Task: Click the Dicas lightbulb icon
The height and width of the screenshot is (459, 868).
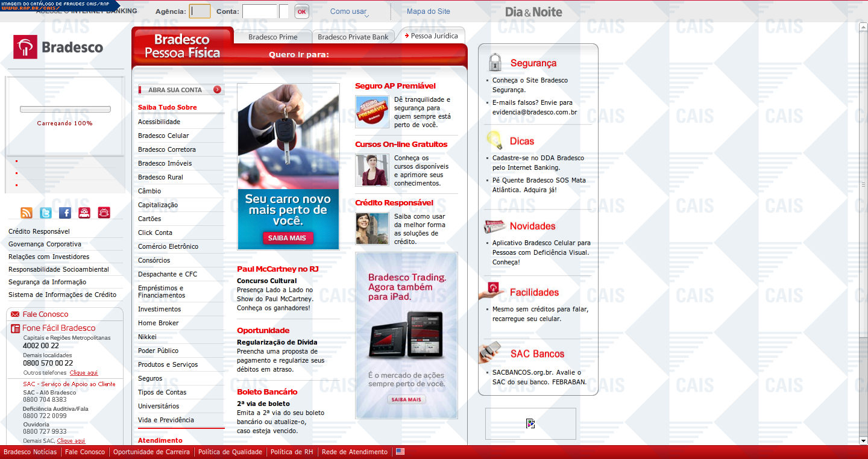Action: click(x=495, y=140)
